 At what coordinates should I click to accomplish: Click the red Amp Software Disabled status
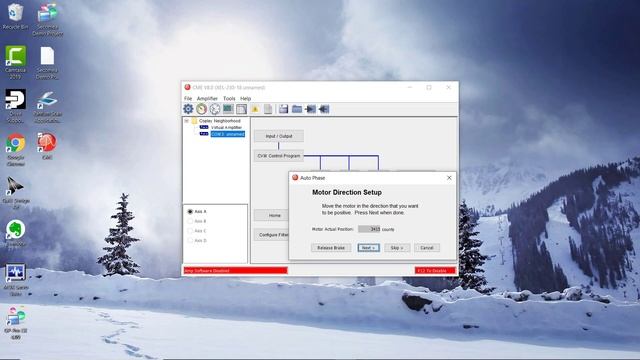(x=236, y=270)
